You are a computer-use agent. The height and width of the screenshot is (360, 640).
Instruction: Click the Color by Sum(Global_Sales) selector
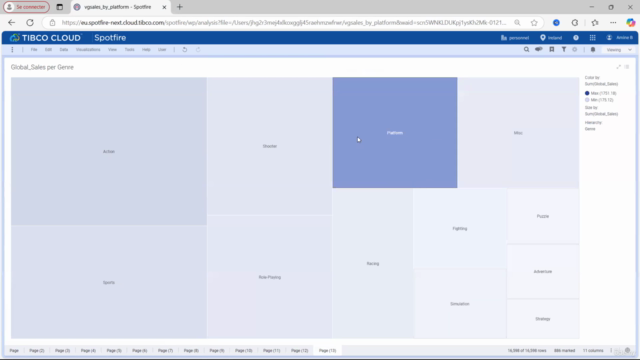tap(601, 84)
